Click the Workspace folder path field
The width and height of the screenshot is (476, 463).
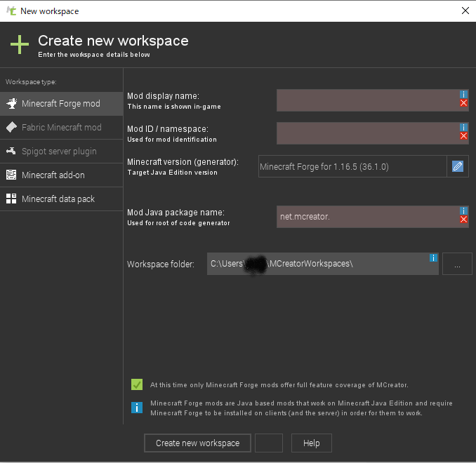point(323,264)
